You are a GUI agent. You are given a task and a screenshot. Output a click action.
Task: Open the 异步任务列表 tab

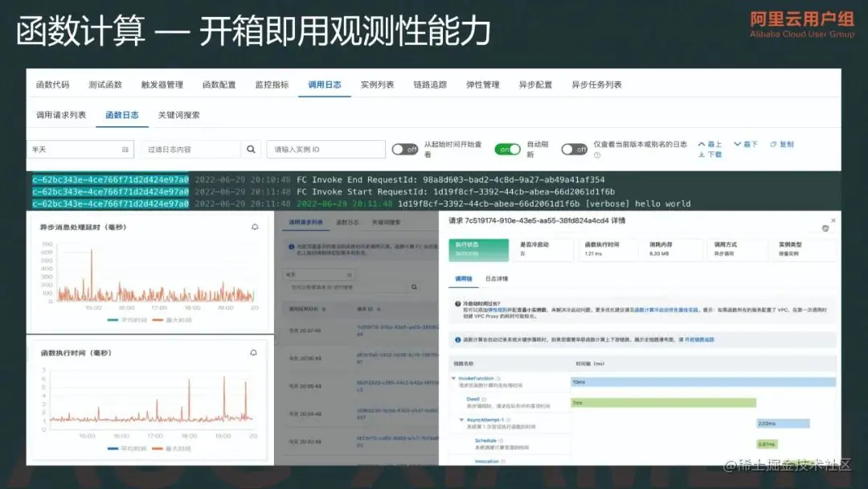[596, 84]
